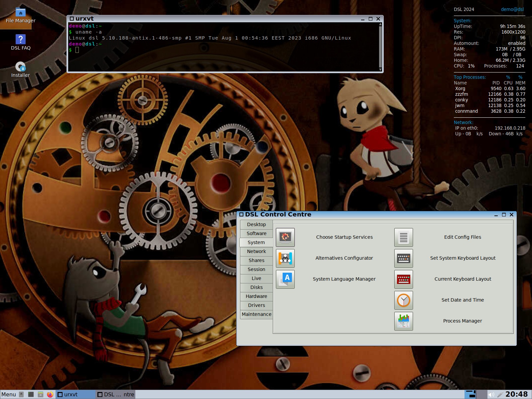Click the Edit Config Files icon
This screenshot has height=399, width=532.
403,237
